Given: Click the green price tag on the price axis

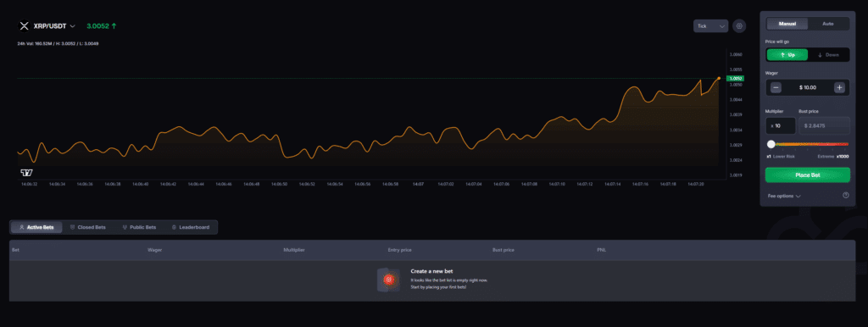Looking at the screenshot, I should pyautogui.click(x=736, y=78).
